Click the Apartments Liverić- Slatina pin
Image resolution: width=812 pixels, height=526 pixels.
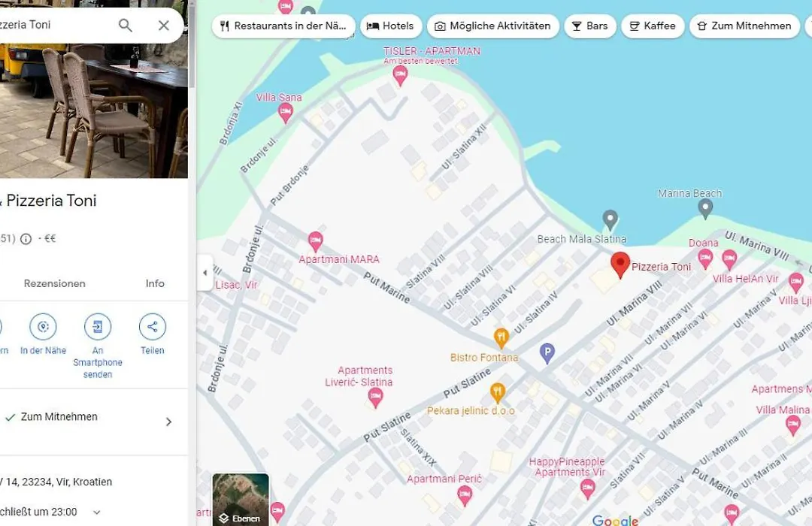[375, 398]
